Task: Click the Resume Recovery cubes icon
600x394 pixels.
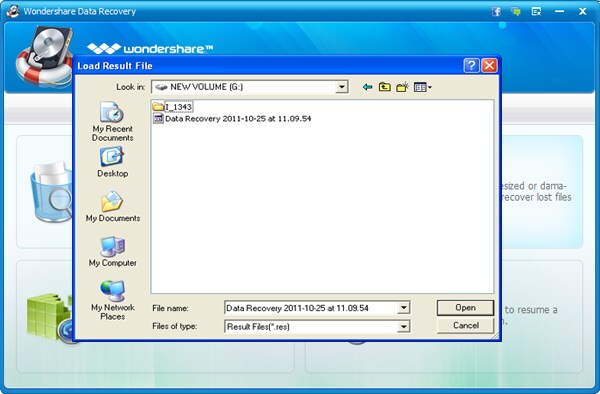Action: pos(49,317)
